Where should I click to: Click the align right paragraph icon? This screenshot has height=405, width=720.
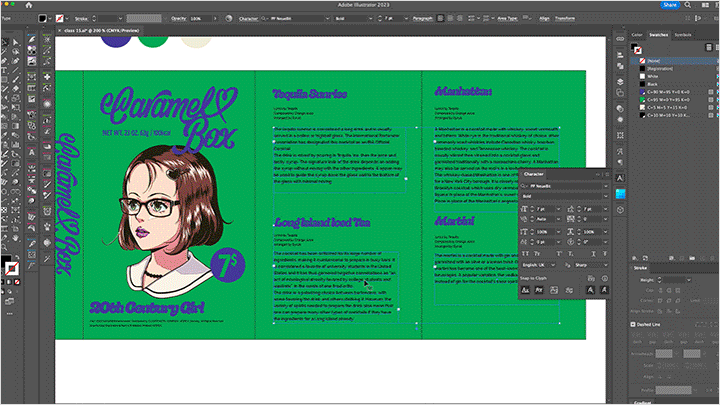459,18
